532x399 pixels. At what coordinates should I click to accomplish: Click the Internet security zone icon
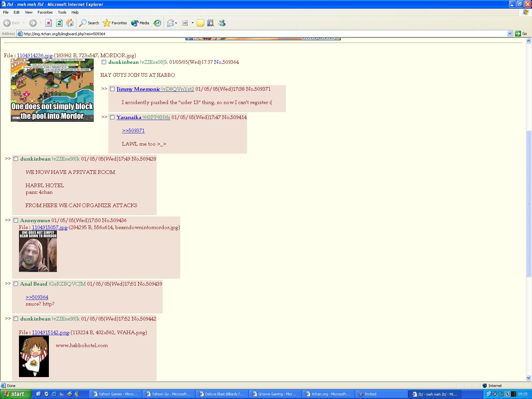pos(485,386)
